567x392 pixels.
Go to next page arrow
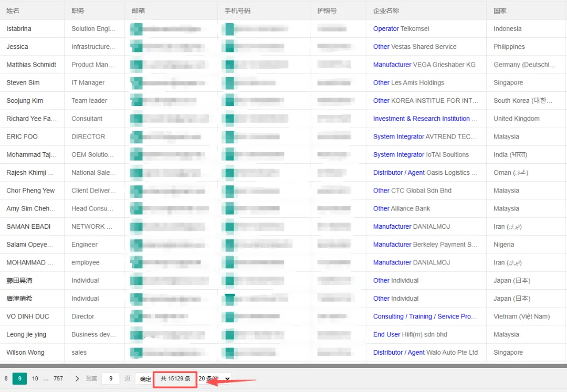[x=77, y=379]
